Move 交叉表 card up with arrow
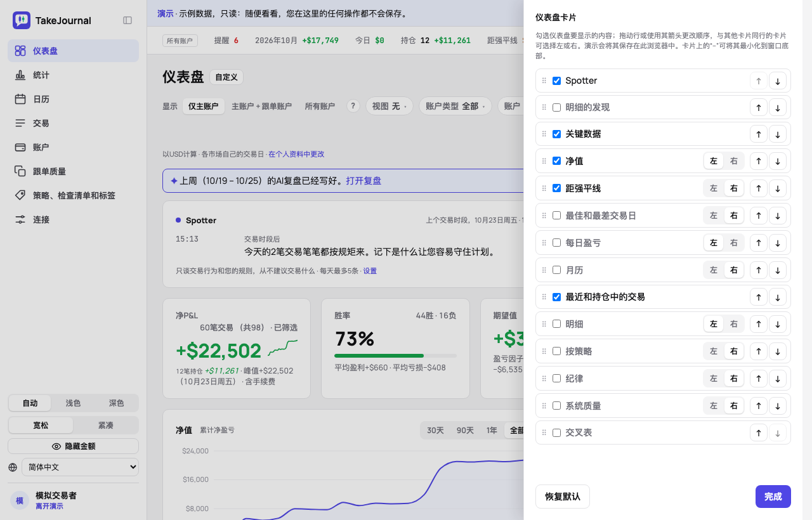This screenshot has height=520, width=812. click(758, 432)
